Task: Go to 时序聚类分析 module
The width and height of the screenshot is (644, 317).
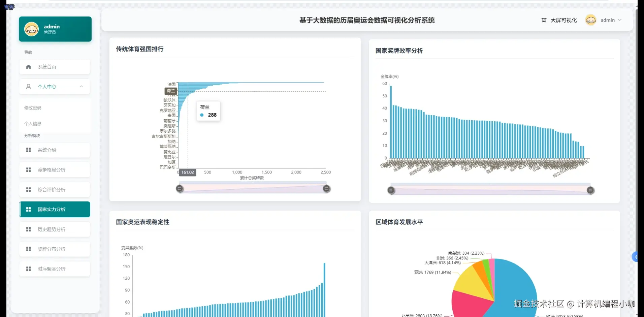Action: click(x=55, y=269)
